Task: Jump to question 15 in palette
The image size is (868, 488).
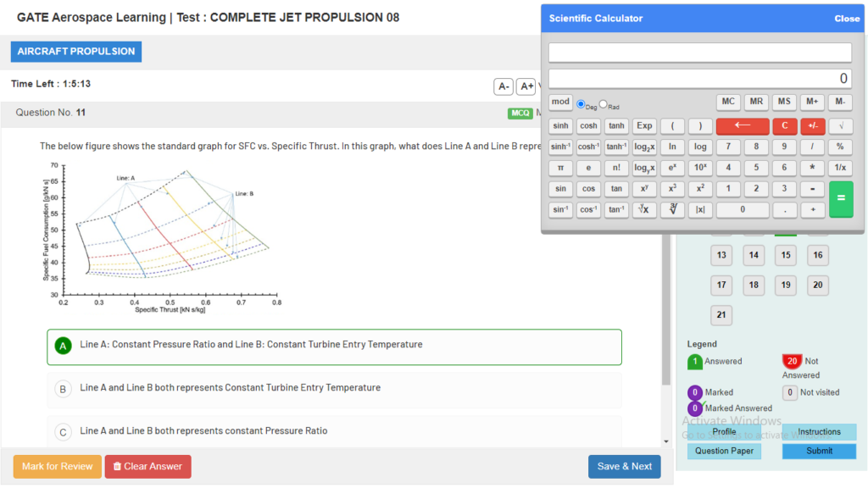Action: coord(786,255)
